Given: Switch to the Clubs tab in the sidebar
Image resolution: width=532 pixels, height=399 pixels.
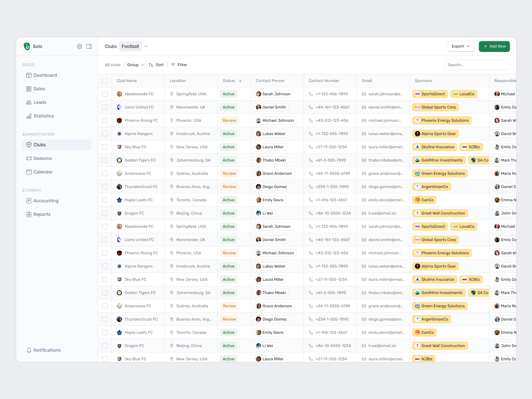Looking at the screenshot, I should pos(40,145).
